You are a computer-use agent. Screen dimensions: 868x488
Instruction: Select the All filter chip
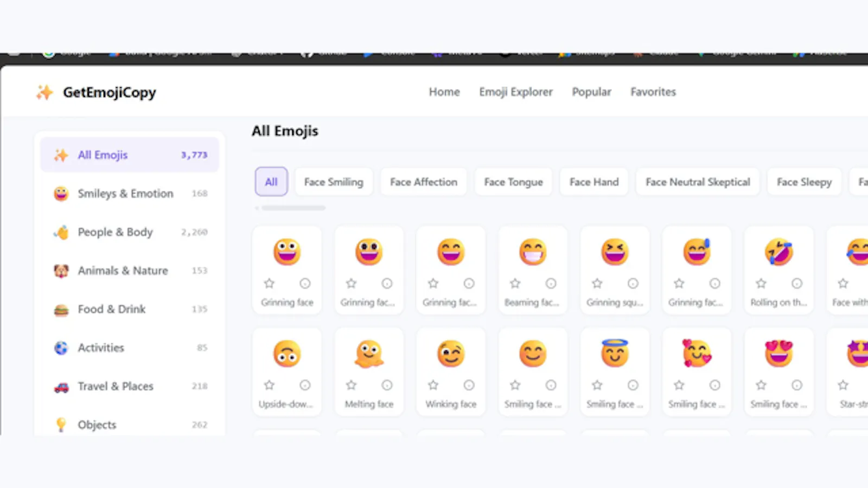tap(271, 182)
